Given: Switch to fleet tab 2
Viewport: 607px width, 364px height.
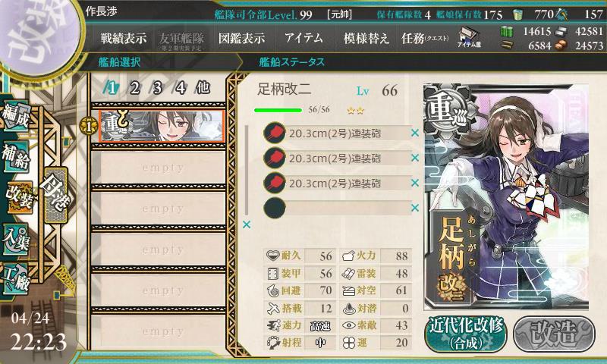Looking at the screenshot, I should (134, 89).
